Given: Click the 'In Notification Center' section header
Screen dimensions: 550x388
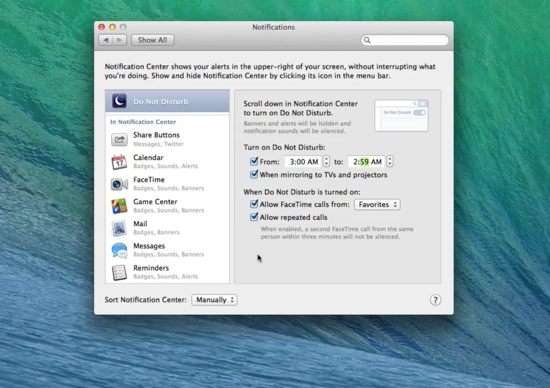Looking at the screenshot, I should pos(143,122).
